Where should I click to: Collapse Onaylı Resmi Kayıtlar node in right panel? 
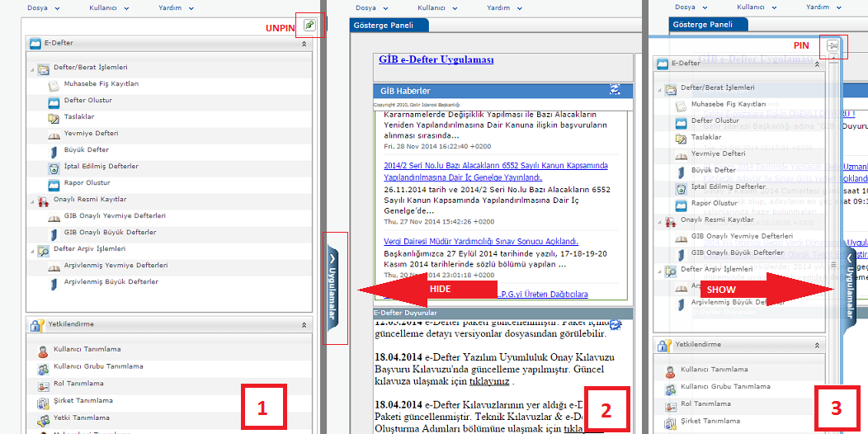coord(659,223)
